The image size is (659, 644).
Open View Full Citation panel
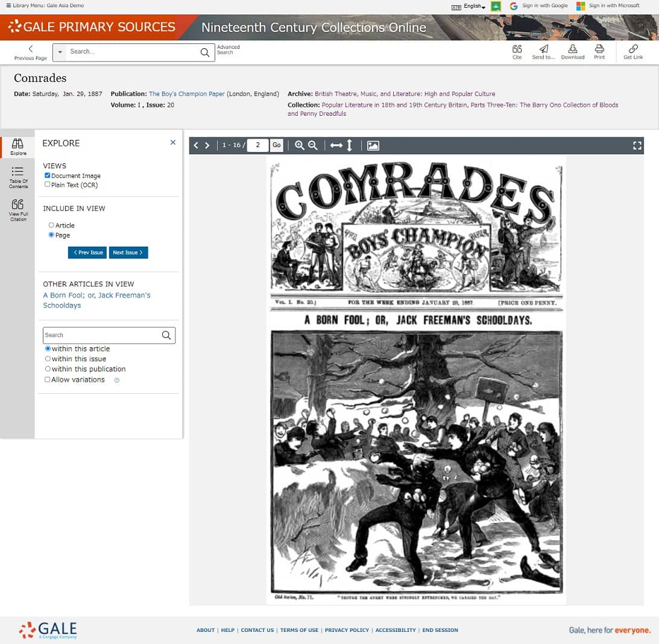click(18, 210)
